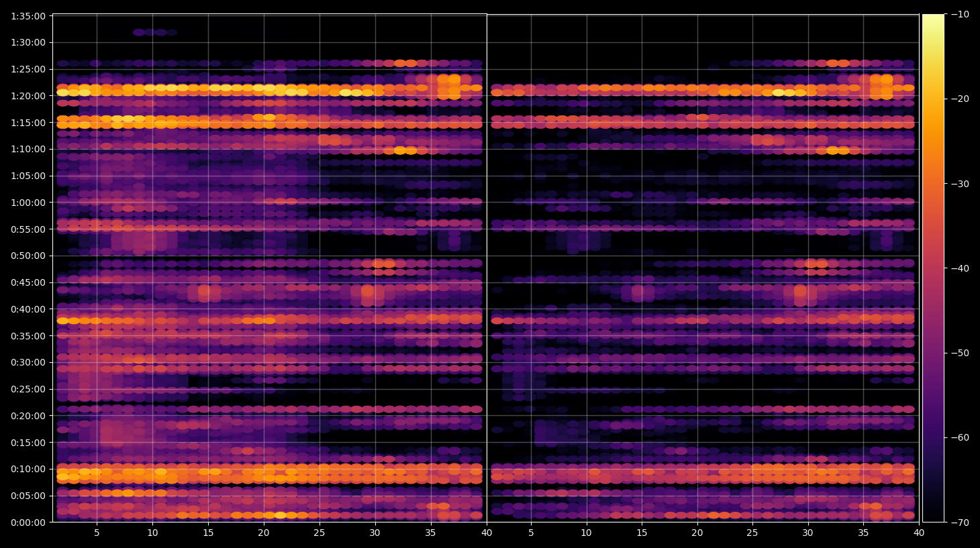
Task: Pick the 0:10:00 y-axis tick label
Action: 28,469
